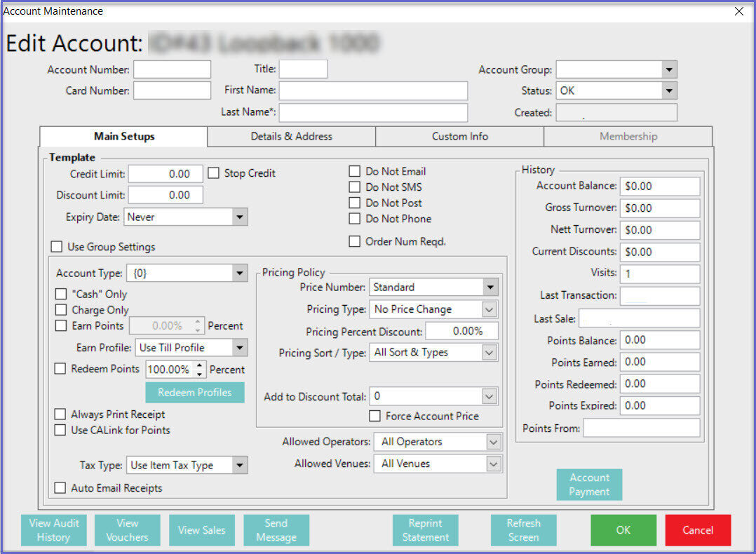Check Force Account Price option
This screenshot has height=554, width=756.
tap(375, 417)
